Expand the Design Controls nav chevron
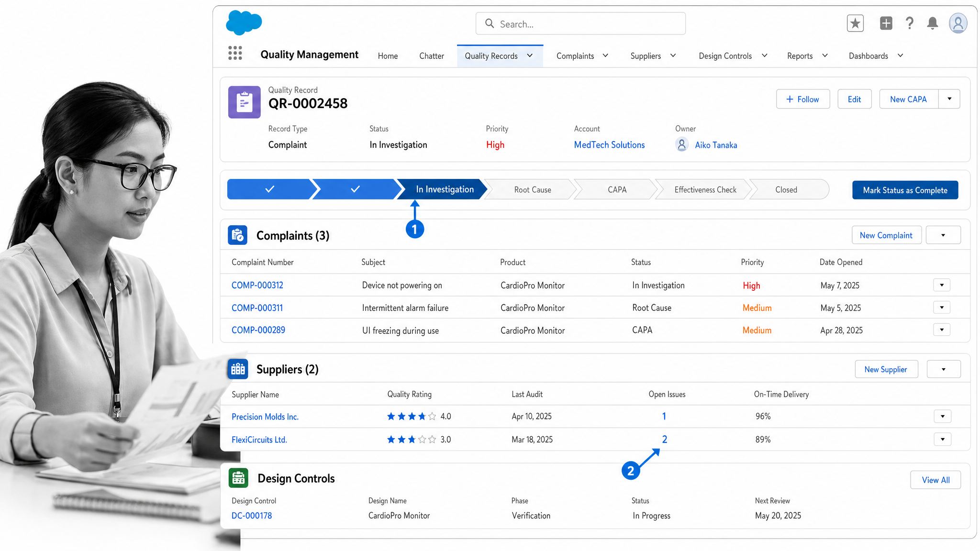 point(765,55)
